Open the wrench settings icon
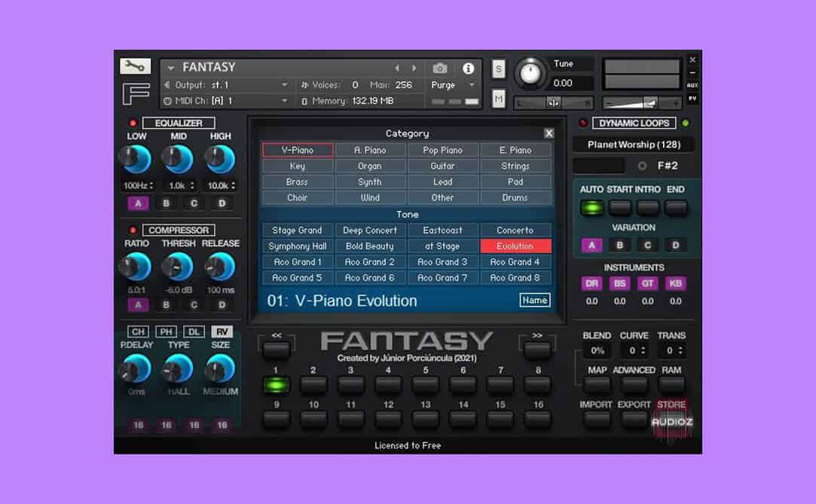 tap(135, 66)
